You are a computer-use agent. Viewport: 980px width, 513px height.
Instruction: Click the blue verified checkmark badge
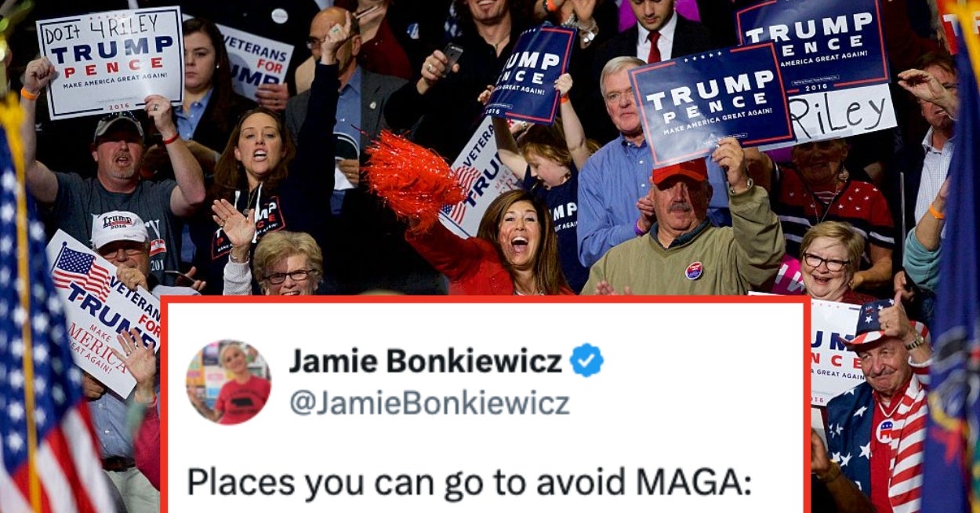586,361
